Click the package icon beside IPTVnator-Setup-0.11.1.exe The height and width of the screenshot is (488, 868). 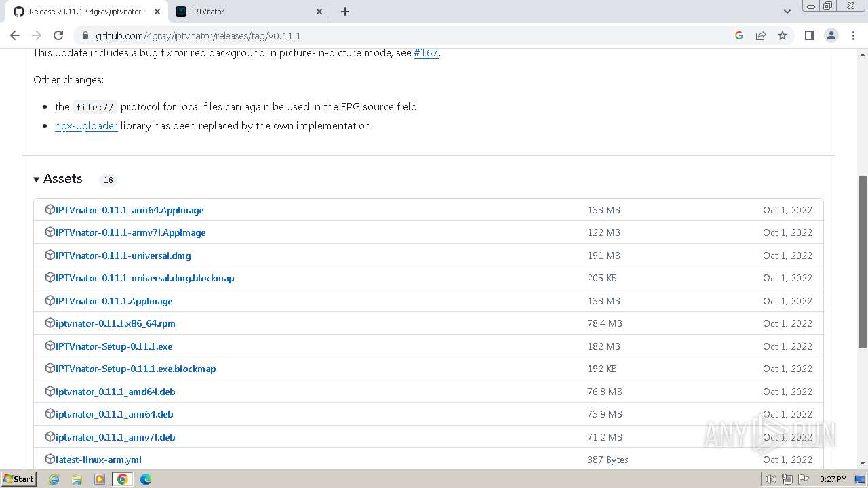click(50, 346)
